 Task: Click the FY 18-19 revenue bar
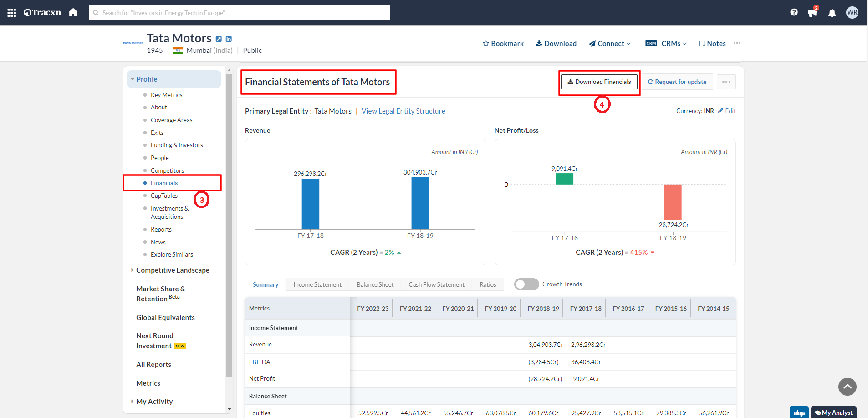[420, 203]
